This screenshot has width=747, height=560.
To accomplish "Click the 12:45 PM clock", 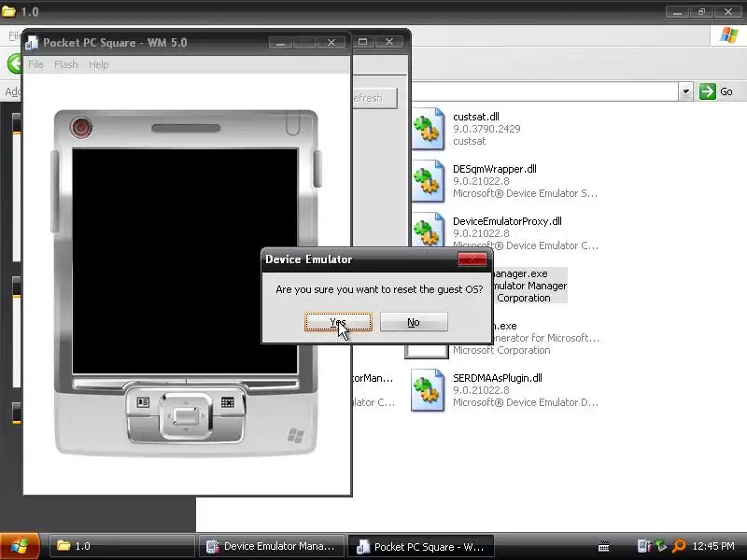I will pyautogui.click(x=713, y=546).
